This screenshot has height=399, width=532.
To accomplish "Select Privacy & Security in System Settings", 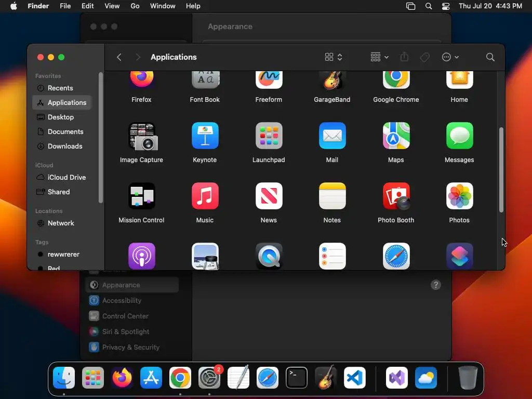I will (x=131, y=348).
